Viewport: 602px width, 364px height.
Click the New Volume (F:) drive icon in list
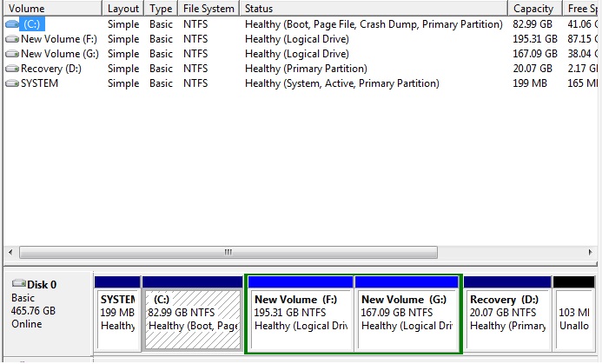(x=11, y=39)
